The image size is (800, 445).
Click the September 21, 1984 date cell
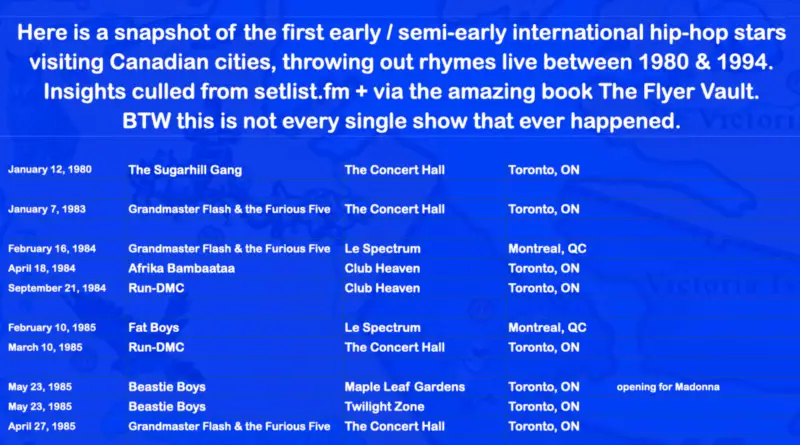click(57, 288)
